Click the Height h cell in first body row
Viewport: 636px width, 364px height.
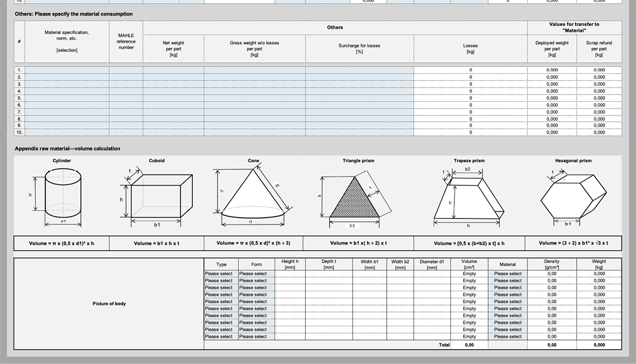pos(290,274)
